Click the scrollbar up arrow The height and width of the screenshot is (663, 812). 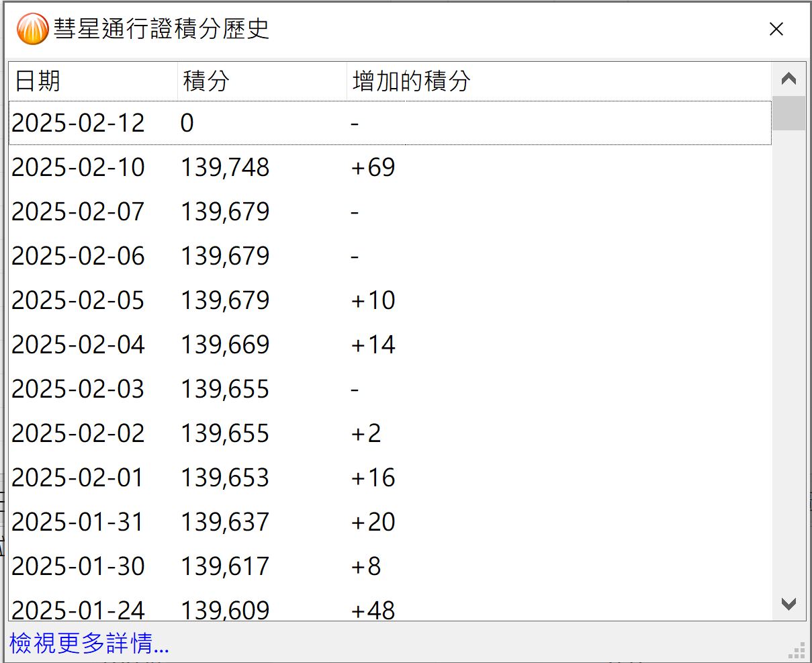pyautogui.click(x=789, y=79)
